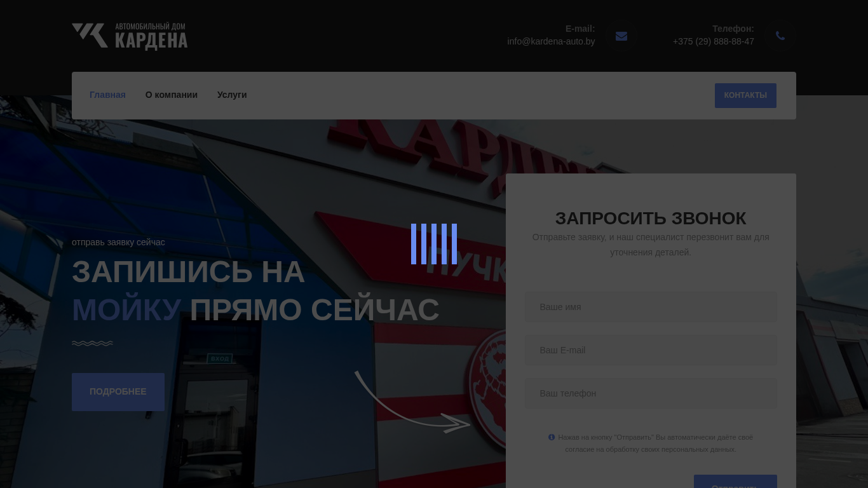Click the word МОЙКУ in the headline

pyautogui.click(x=126, y=310)
